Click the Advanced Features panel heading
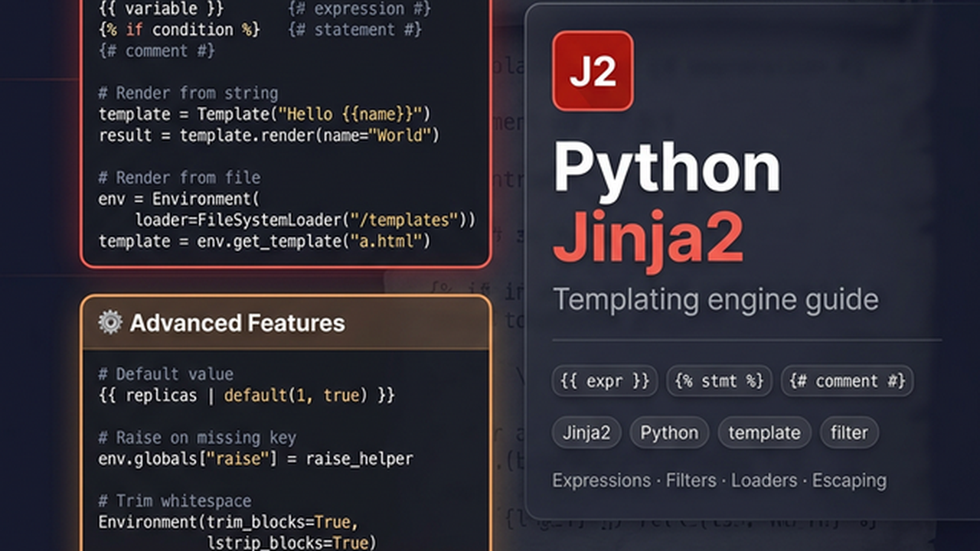The image size is (980, 551). pyautogui.click(x=237, y=323)
